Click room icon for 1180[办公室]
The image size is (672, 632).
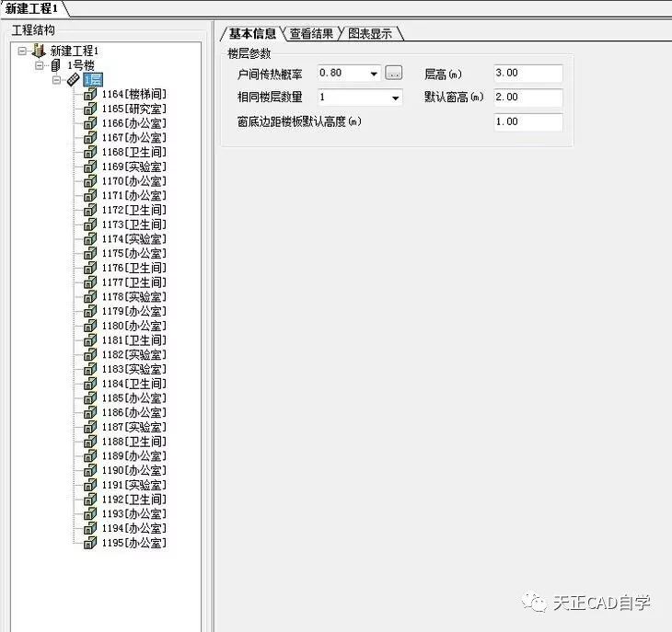[90, 326]
